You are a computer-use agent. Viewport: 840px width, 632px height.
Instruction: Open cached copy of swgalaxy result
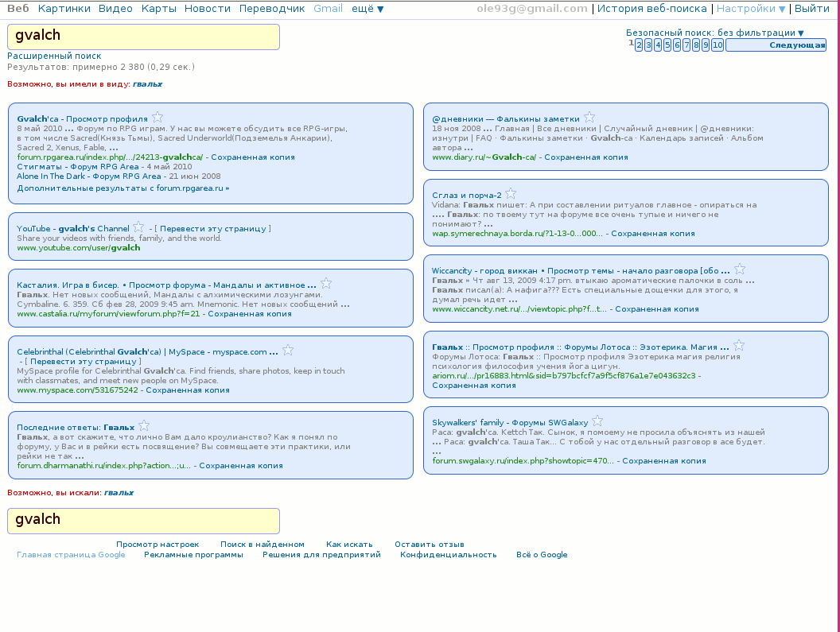pos(663,461)
